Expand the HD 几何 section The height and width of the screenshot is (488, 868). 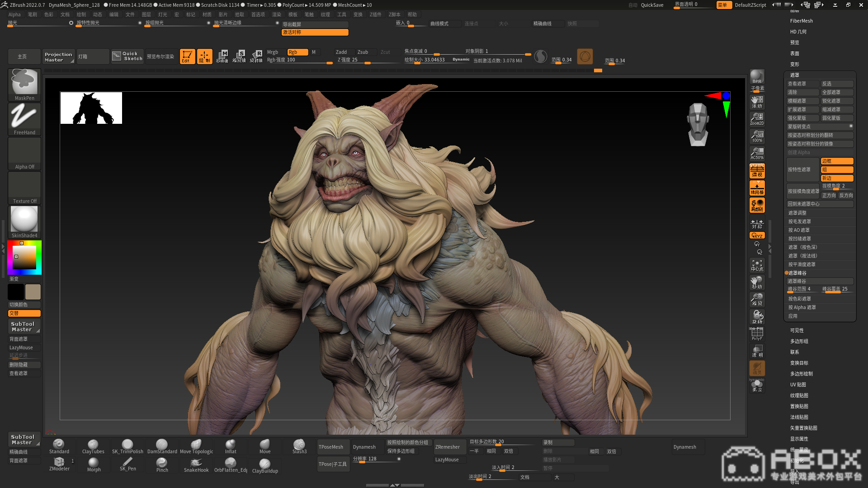coord(798,32)
